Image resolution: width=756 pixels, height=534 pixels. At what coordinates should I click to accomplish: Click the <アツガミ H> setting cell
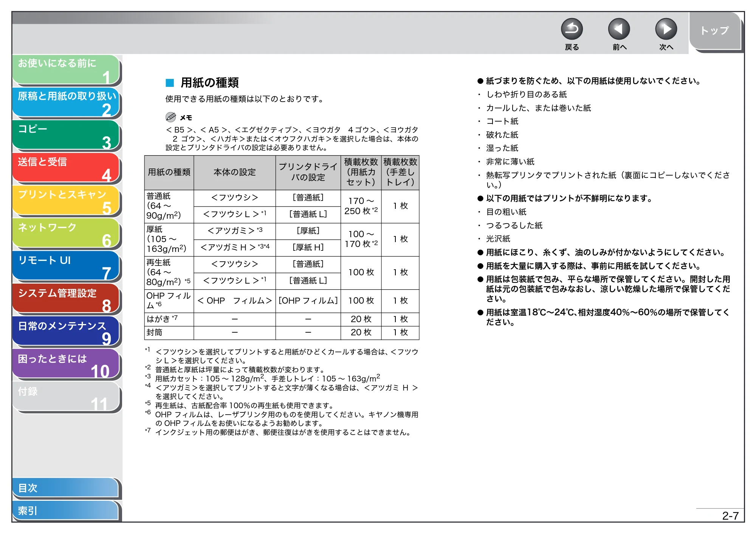coord(235,248)
